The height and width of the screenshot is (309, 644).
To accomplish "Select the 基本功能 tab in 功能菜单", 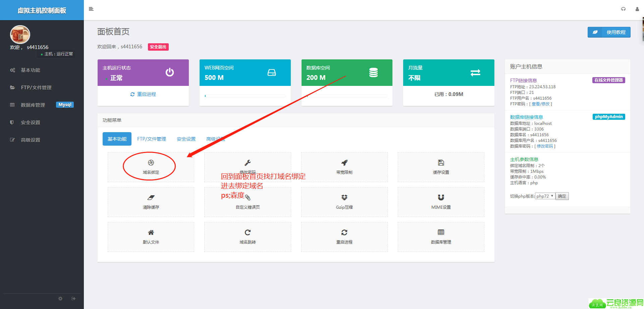I will coord(117,139).
